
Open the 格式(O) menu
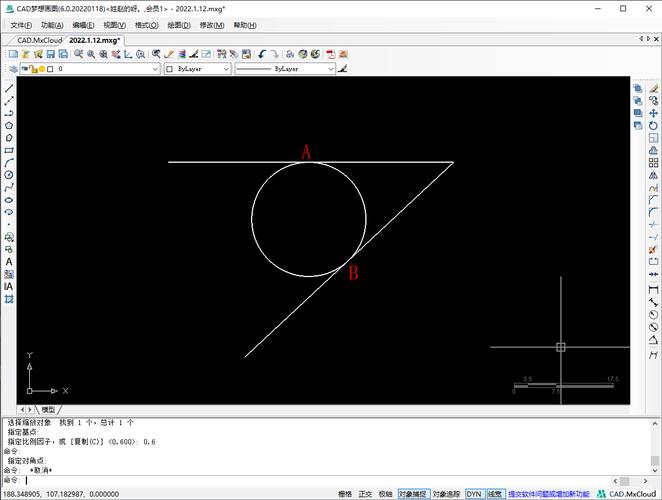147,25
